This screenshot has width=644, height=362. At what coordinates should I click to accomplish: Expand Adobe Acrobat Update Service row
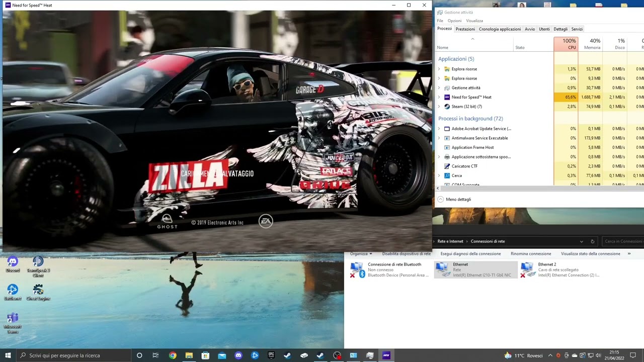439,129
